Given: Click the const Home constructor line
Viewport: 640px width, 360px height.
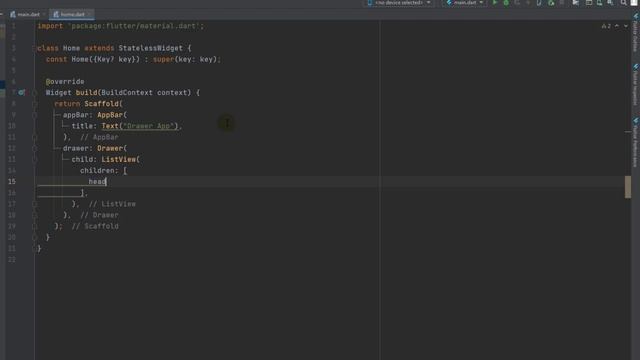Looking at the screenshot, I should pyautogui.click(x=133, y=60).
